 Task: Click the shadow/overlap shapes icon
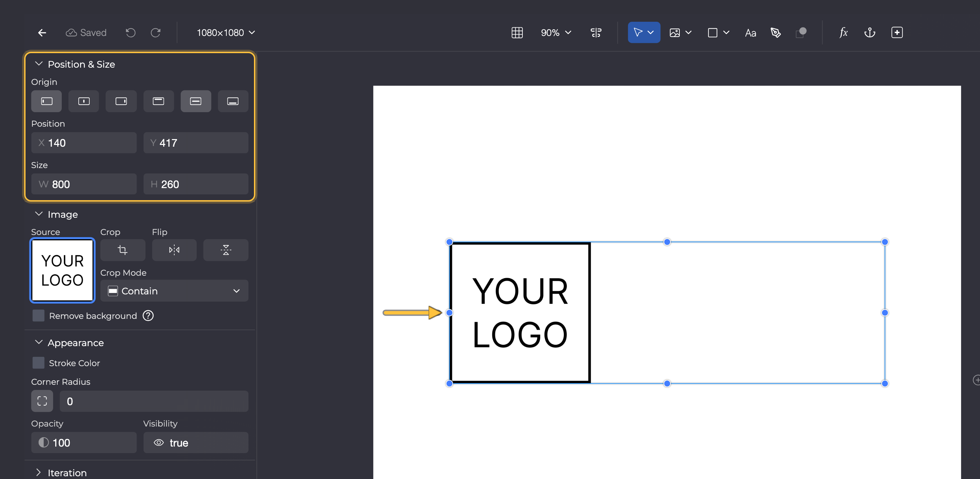pyautogui.click(x=801, y=33)
